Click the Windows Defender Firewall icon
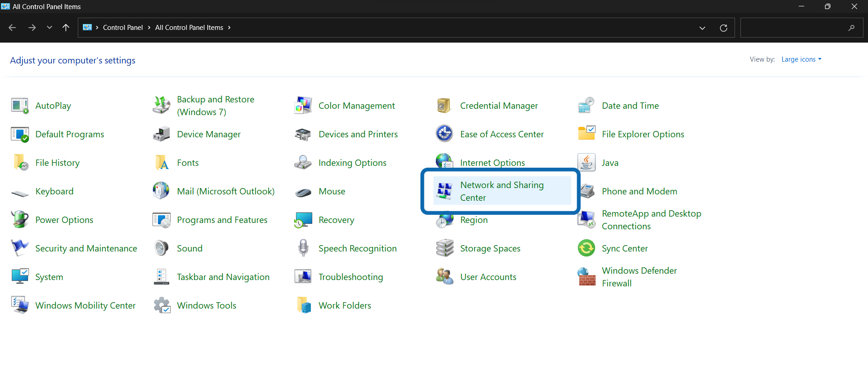The image size is (868, 382). 587,277
